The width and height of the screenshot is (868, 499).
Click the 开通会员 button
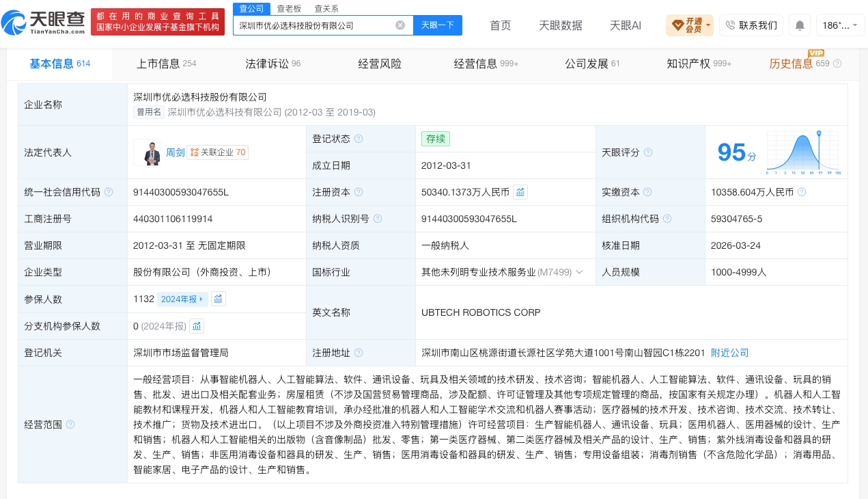coord(690,25)
